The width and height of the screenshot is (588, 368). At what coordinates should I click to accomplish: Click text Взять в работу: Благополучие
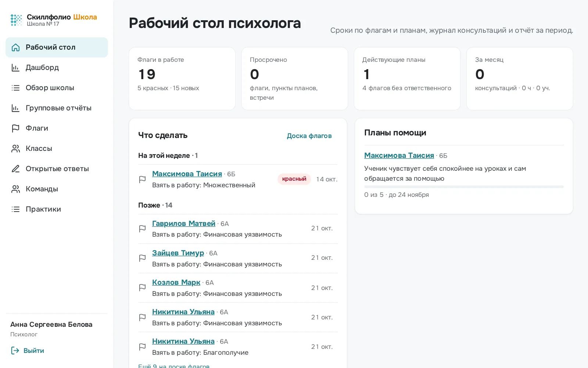[x=200, y=353]
